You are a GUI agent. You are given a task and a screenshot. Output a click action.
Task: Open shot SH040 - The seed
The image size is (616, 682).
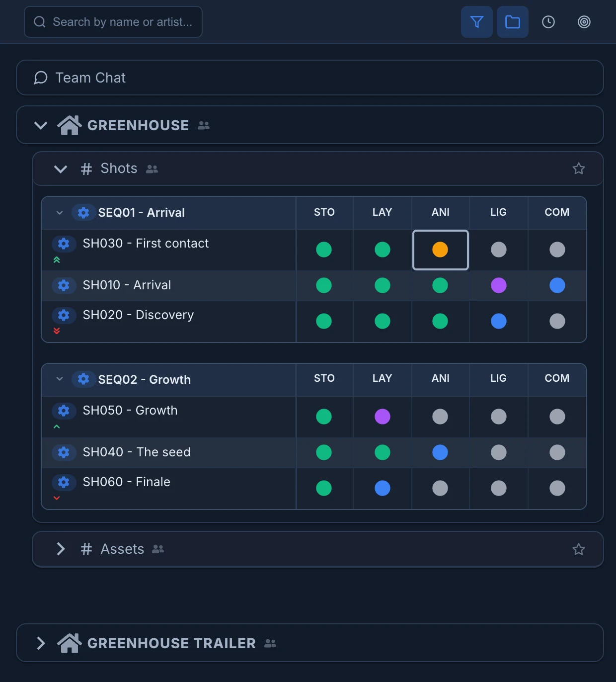137,452
